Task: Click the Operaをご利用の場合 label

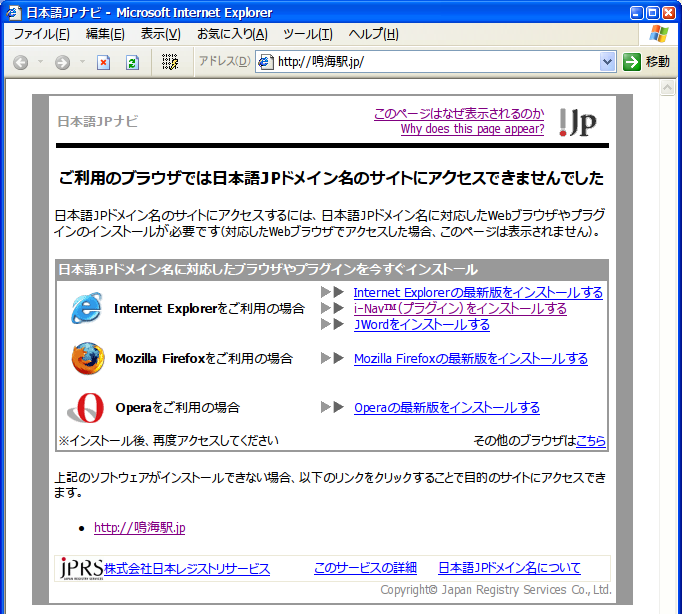Action: [x=177, y=408]
